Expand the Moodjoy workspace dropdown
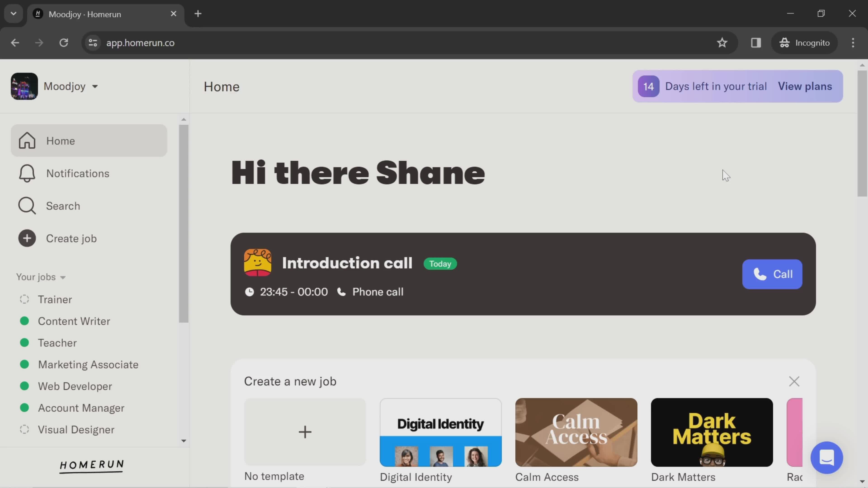This screenshot has width=868, height=488. (x=95, y=86)
